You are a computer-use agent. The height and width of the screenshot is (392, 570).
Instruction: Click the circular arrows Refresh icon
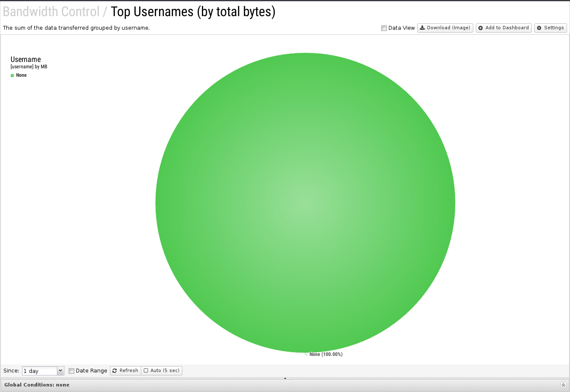[115, 371]
